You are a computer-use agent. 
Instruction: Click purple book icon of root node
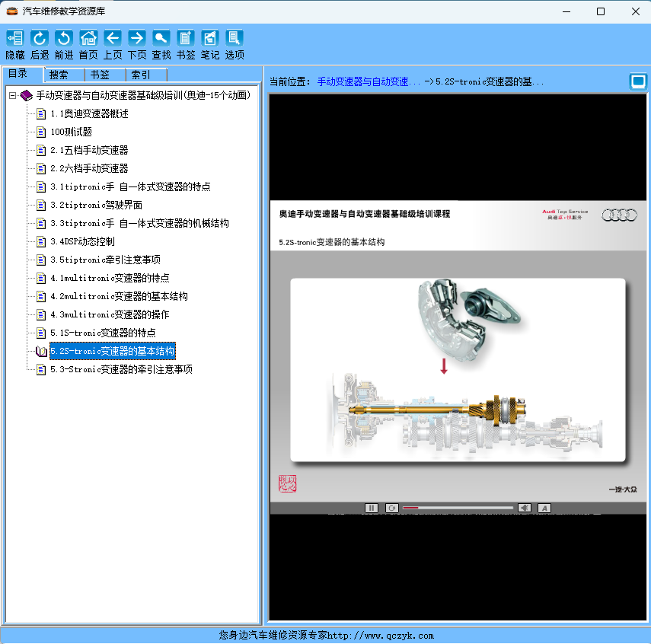pos(26,95)
